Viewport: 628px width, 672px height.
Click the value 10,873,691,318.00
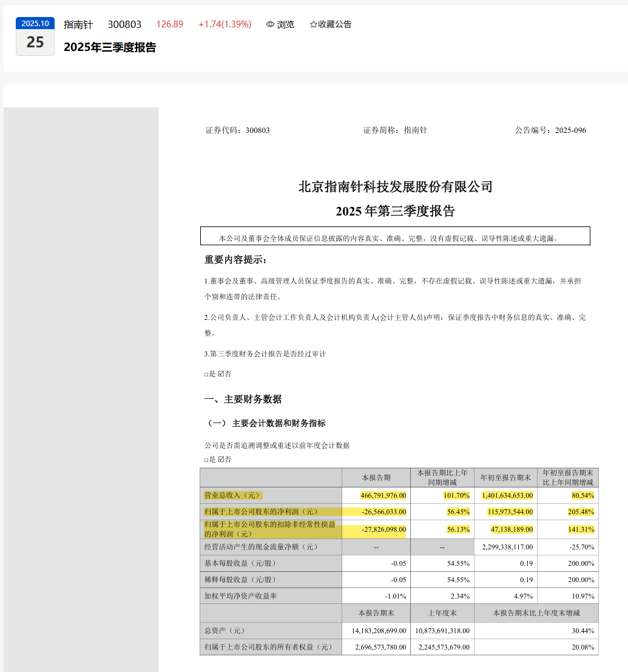point(442,631)
